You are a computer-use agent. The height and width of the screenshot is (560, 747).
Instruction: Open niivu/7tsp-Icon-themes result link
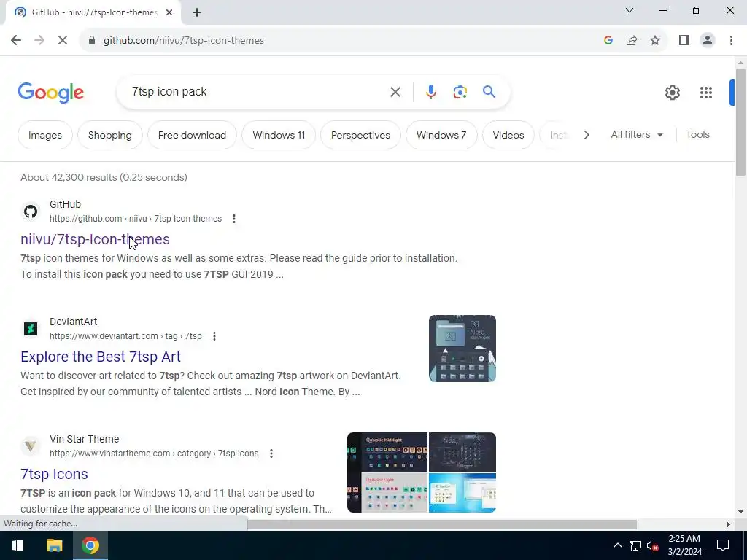[95, 239]
